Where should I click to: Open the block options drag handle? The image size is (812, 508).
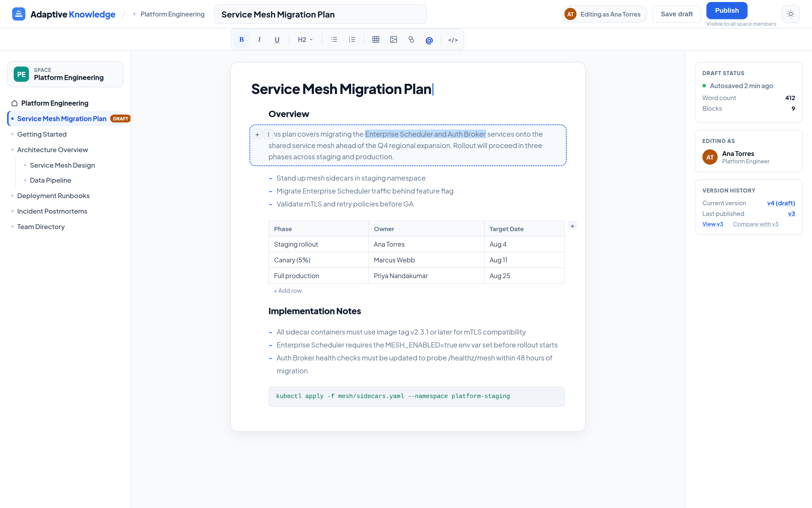pyautogui.click(x=268, y=134)
